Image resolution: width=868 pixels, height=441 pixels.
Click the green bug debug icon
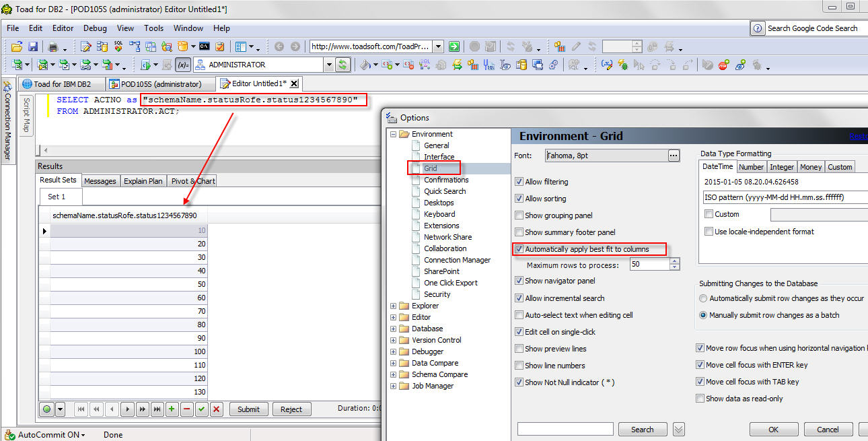[x=623, y=65]
